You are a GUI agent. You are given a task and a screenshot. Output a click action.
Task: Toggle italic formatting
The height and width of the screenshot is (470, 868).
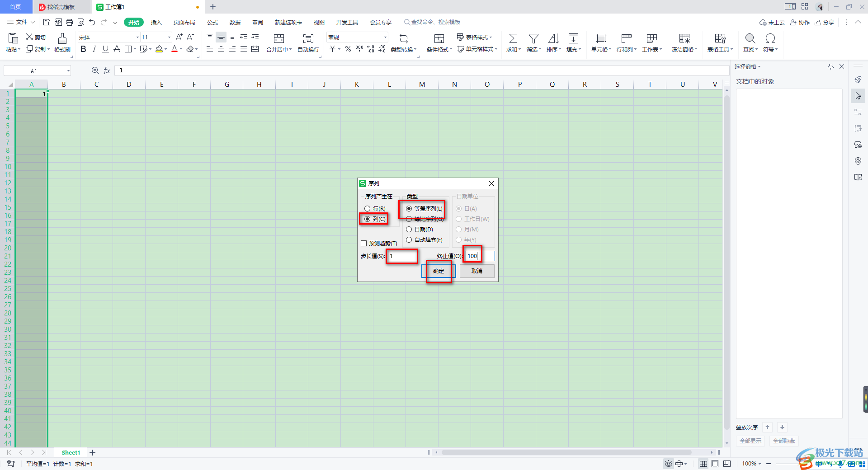(94, 49)
